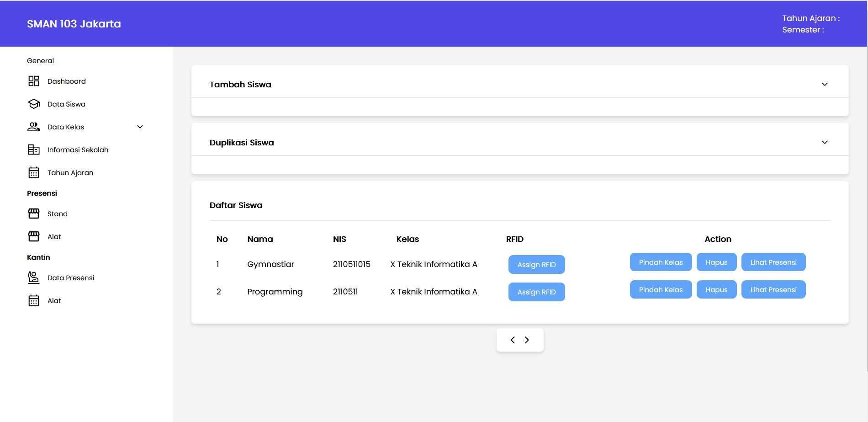Assign RFID for Gymnastiar
This screenshot has width=868, height=422.
click(x=537, y=265)
